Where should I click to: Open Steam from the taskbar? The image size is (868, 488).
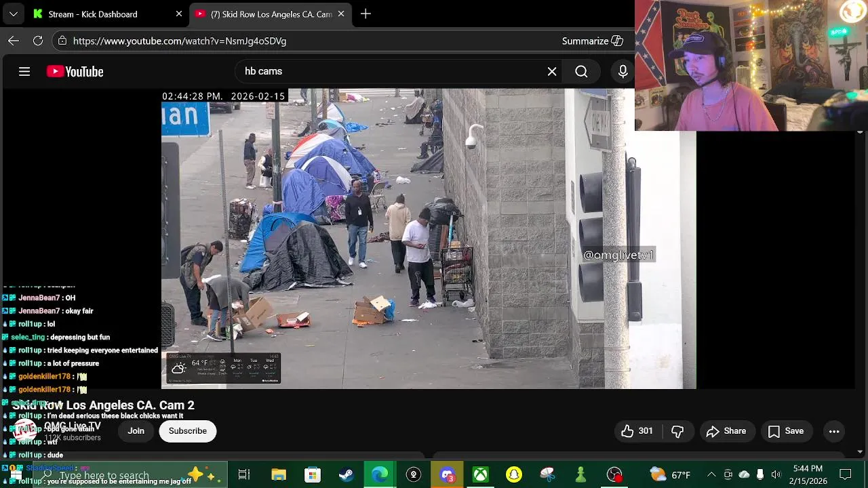pos(346,474)
